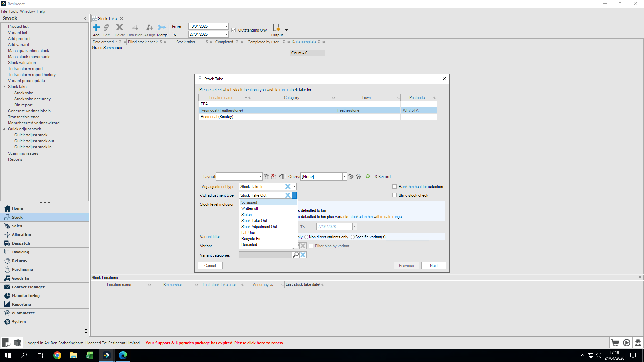The image size is (644, 362).
Task: Tick the Blind stock check checkbox
Action: click(x=395, y=195)
